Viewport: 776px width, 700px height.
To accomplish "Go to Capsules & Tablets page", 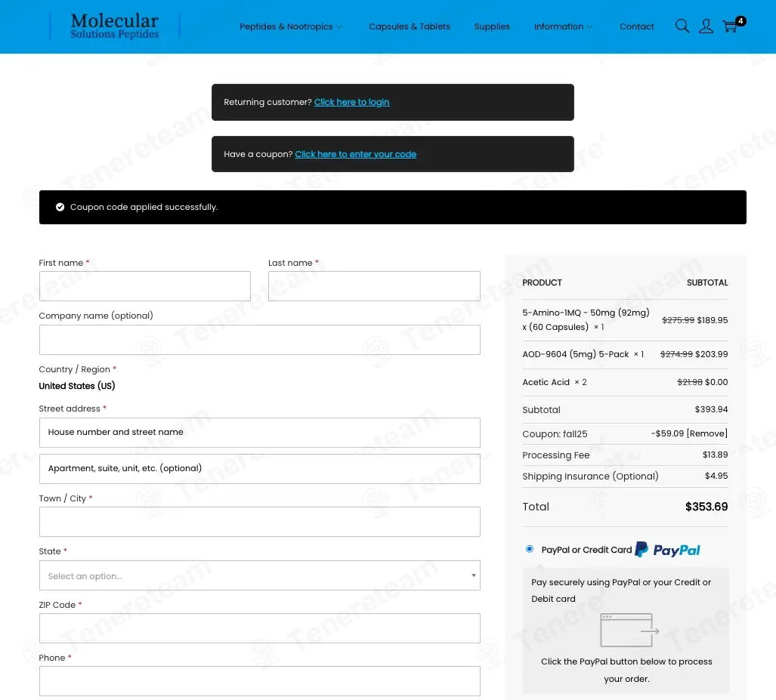I will [x=409, y=26].
